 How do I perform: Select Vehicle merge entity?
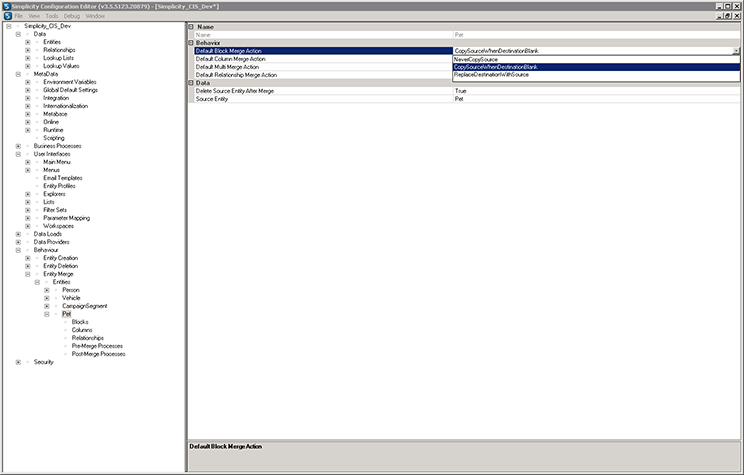[x=71, y=298]
